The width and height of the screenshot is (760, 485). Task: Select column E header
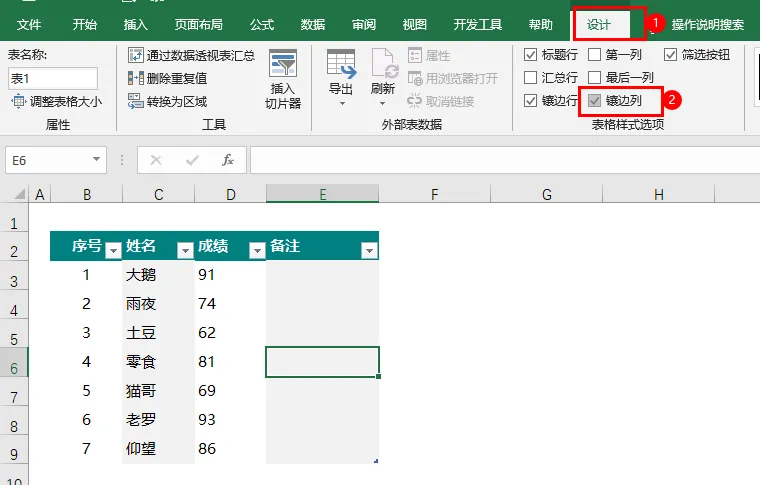[322, 194]
